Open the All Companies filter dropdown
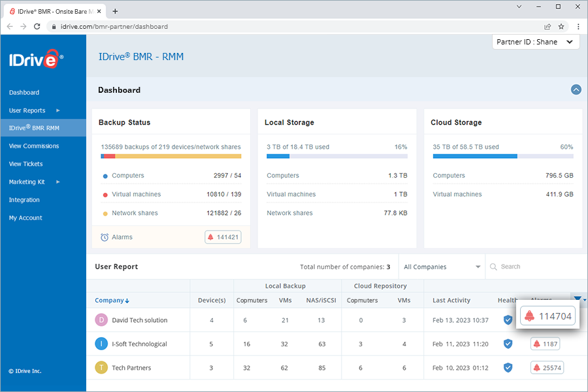This screenshot has height=392, width=588. (x=442, y=267)
